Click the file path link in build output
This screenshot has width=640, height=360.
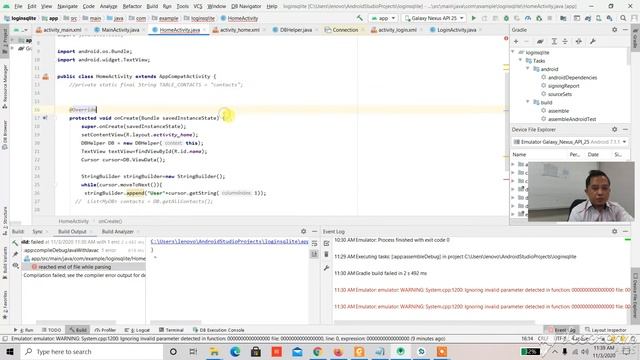[229, 241]
